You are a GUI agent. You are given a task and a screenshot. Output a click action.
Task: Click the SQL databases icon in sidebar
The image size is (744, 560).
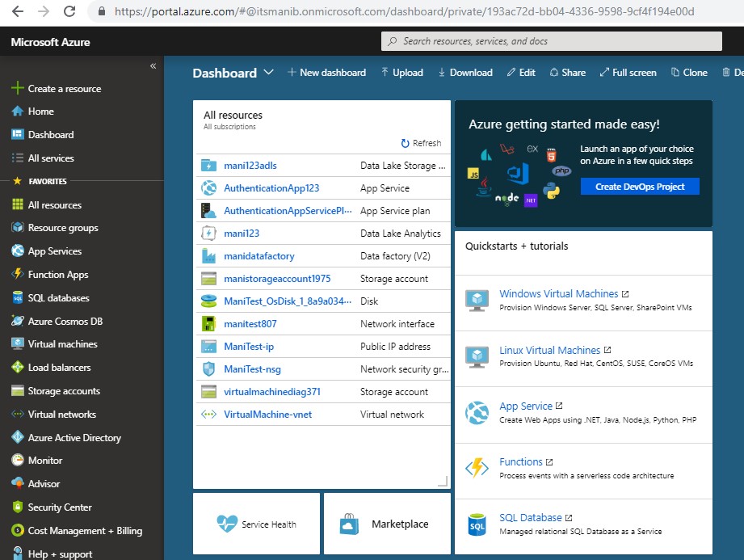(18, 297)
